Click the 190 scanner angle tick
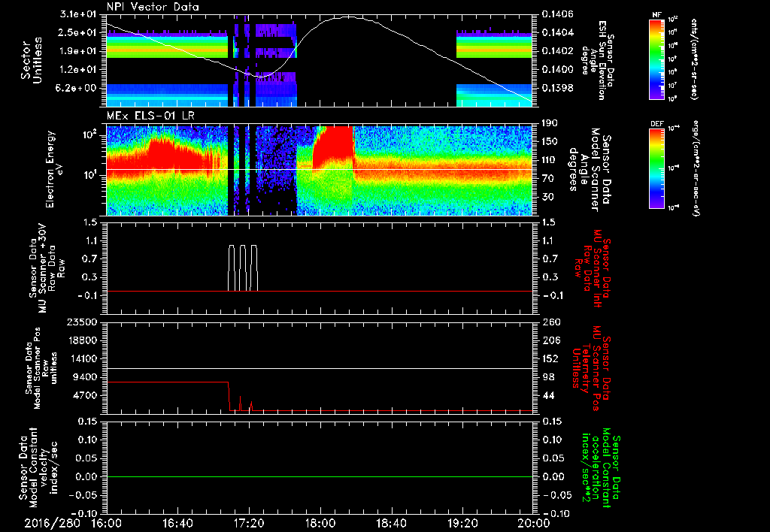 551,122
